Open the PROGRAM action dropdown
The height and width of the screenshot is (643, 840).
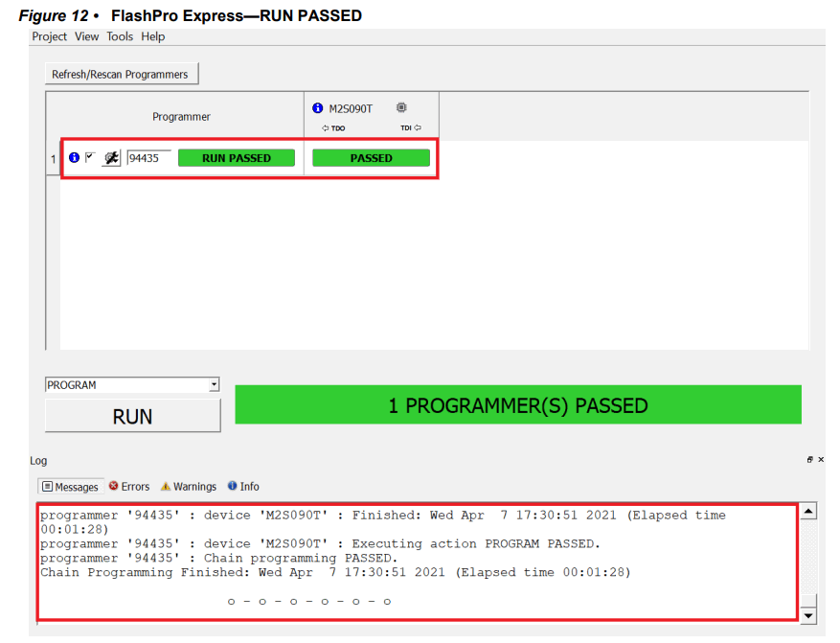[213, 384]
